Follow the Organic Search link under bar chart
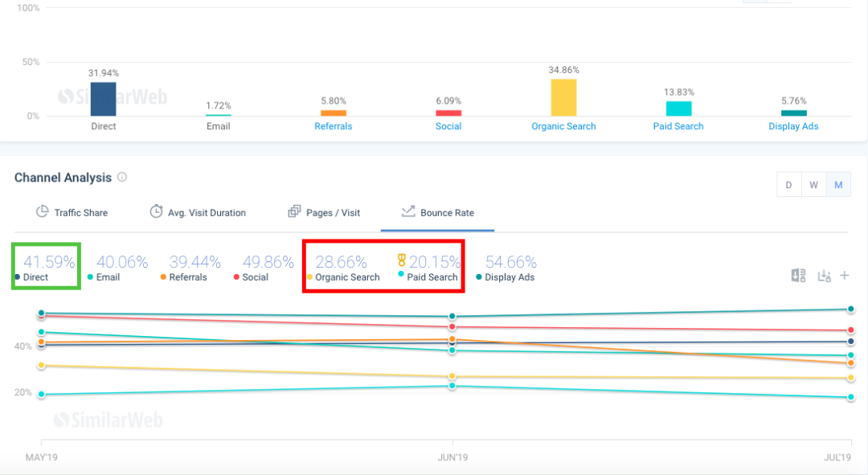The width and height of the screenshot is (868, 475). coord(563,126)
